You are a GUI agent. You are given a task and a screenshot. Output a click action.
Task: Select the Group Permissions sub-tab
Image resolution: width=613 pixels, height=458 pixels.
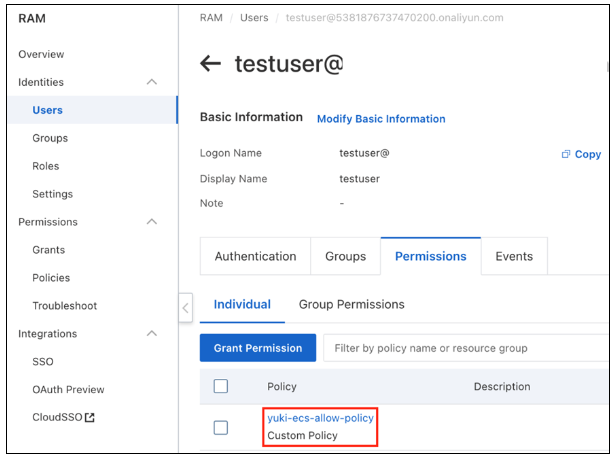tap(351, 304)
